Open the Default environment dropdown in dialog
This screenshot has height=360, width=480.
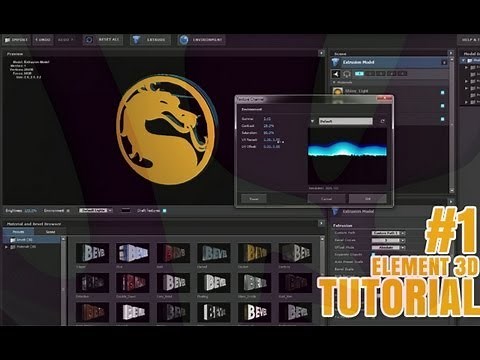coord(345,121)
